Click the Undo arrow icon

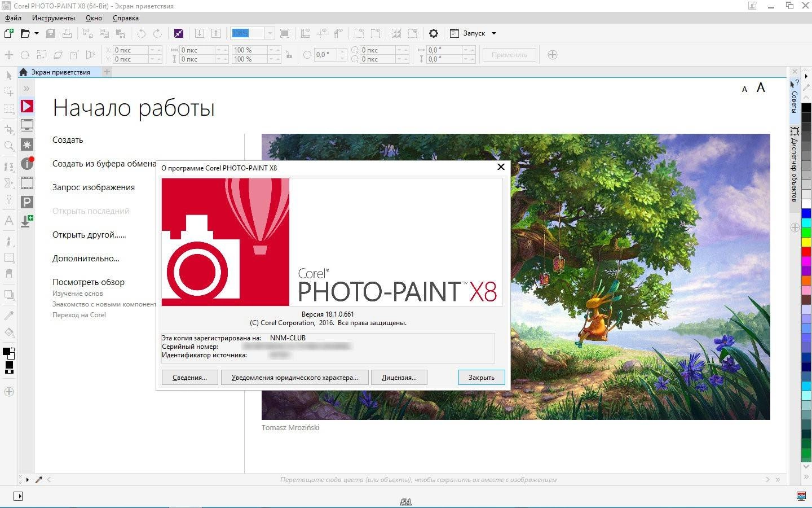(142, 33)
